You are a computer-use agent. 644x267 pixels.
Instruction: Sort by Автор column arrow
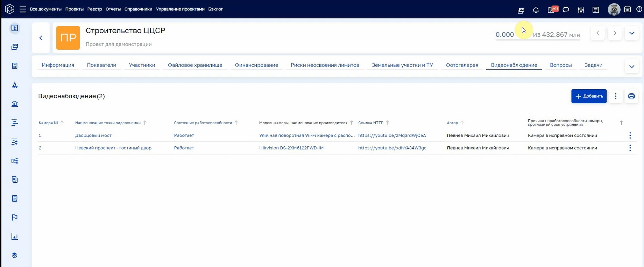pyautogui.click(x=462, y=123)
